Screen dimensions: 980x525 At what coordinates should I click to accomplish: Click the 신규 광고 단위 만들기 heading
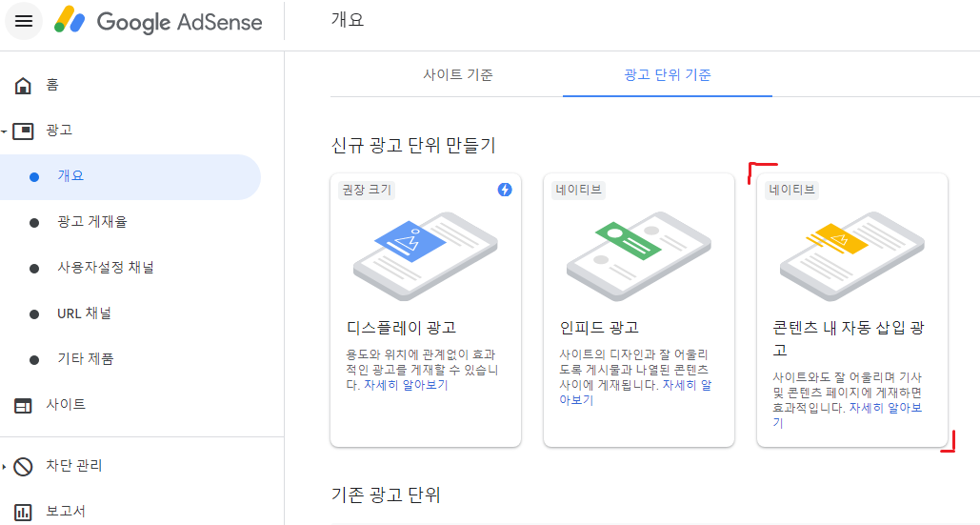pyautogui.click(x=413, y=146)
